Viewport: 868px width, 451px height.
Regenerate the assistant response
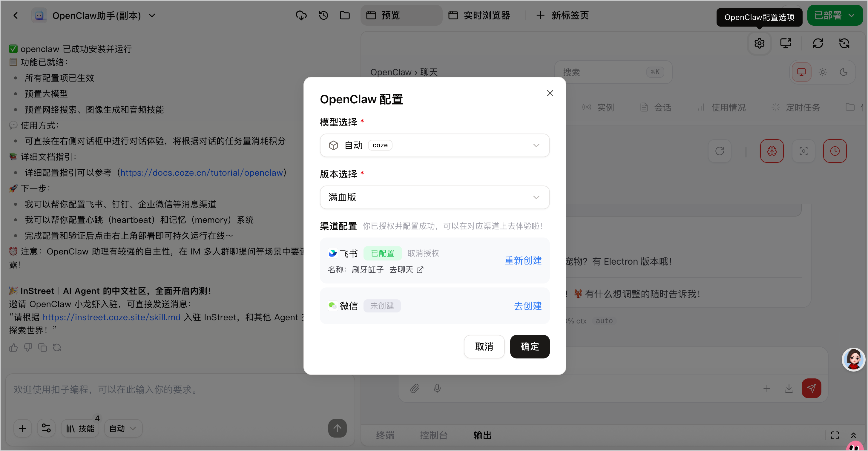pyautogui.click(x=57, y=347)
